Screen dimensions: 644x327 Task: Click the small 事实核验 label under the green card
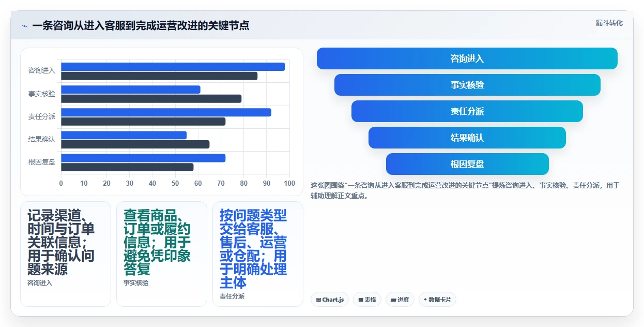[136, 283]
